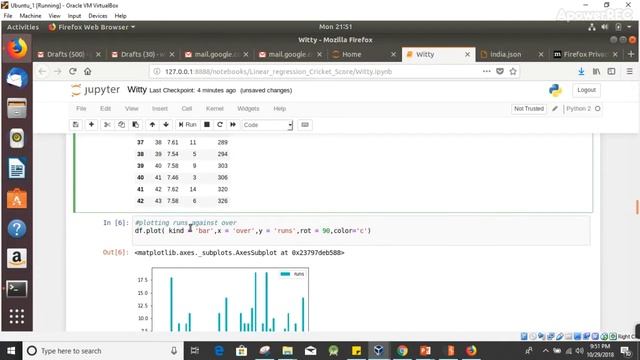Move selected cell up arrow
The width and height of the screenshot is (640, 360).
pos(152,124)
